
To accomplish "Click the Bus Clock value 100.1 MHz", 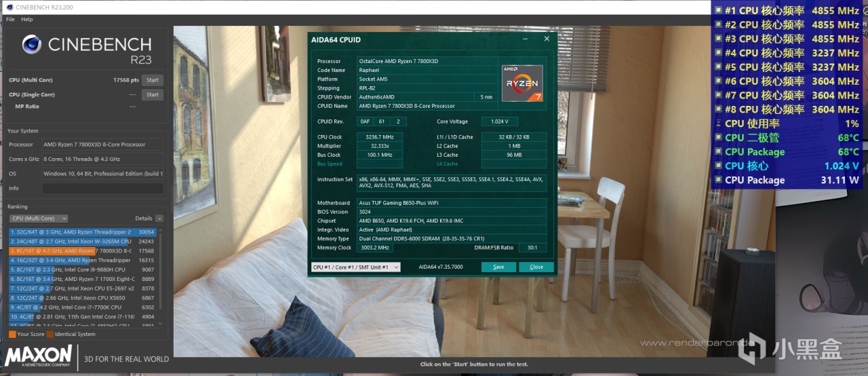I will tap(380, 155).
